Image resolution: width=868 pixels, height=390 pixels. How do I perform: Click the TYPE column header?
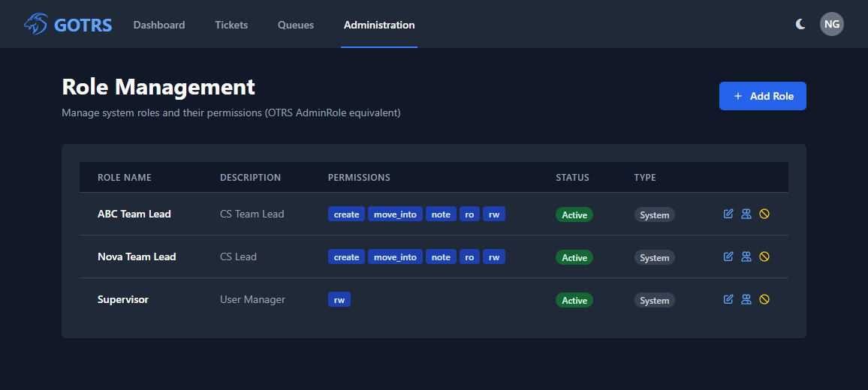pyautogui.click(x=645, y=178)
